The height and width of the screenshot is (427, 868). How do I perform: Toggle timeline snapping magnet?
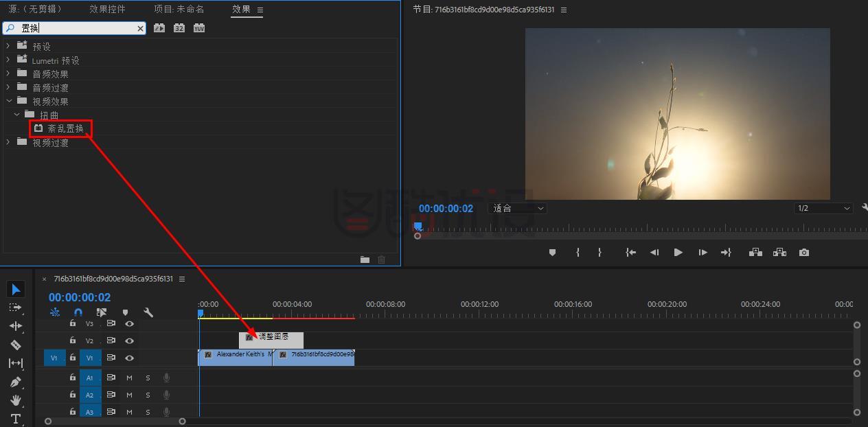click(x=78, y=312)
